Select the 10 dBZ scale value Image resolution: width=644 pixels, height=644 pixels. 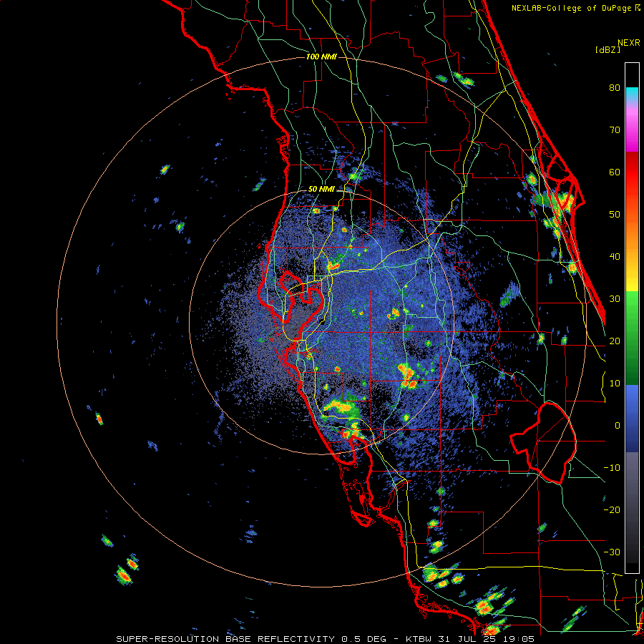coord(615,384)
